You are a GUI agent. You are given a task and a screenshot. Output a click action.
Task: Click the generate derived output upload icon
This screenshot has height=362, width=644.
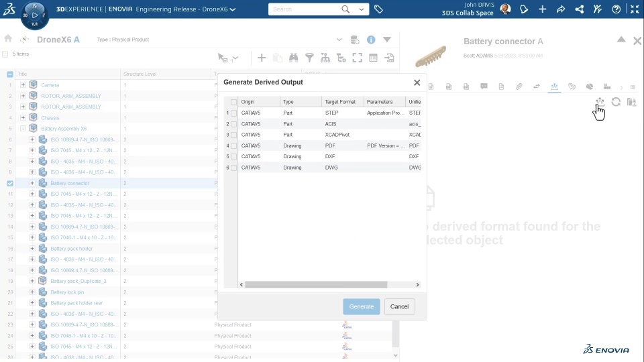(x=600, y=101)
